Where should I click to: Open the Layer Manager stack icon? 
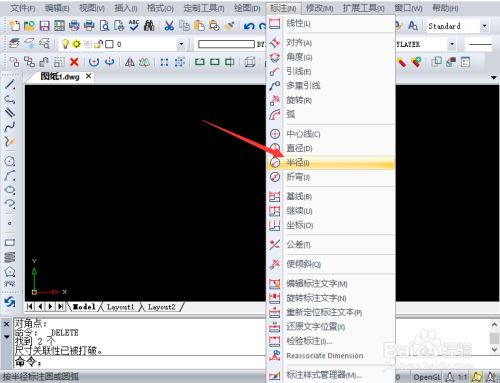click(x=14, y=44)
